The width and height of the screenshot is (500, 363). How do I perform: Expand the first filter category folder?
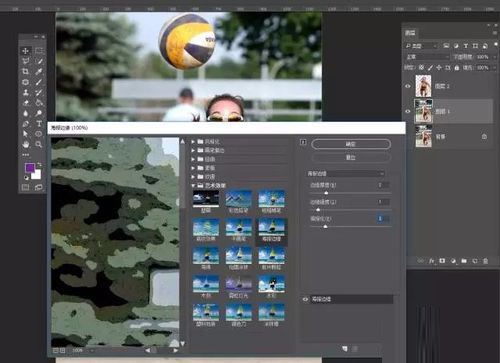tap(193, 142)
